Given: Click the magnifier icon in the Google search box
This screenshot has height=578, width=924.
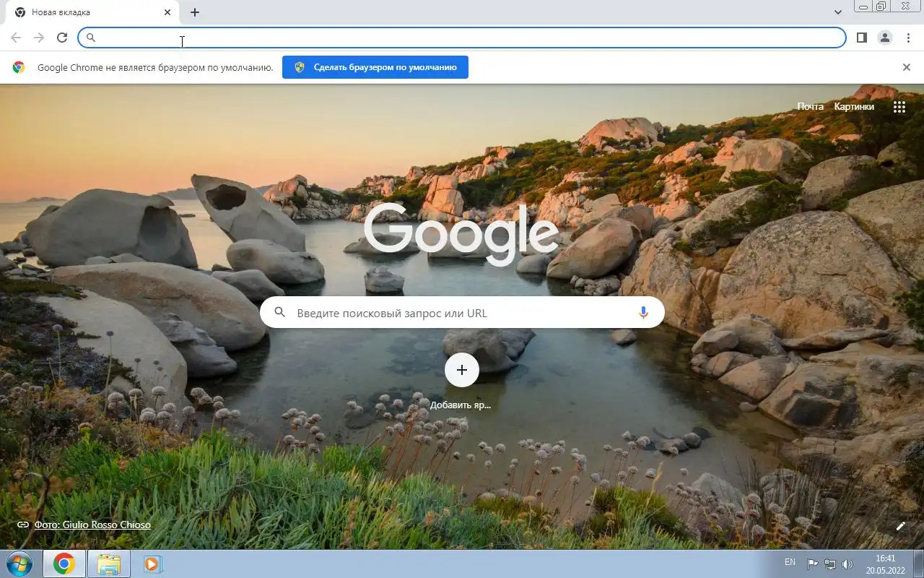Looking at the screenshot, I should pyautogui.click(x=280, y=313).
